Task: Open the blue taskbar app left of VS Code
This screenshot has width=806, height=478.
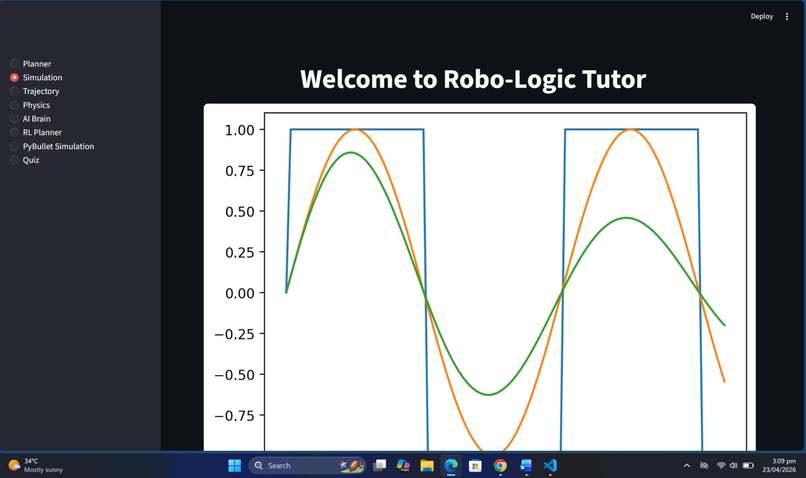Action: 525,466
